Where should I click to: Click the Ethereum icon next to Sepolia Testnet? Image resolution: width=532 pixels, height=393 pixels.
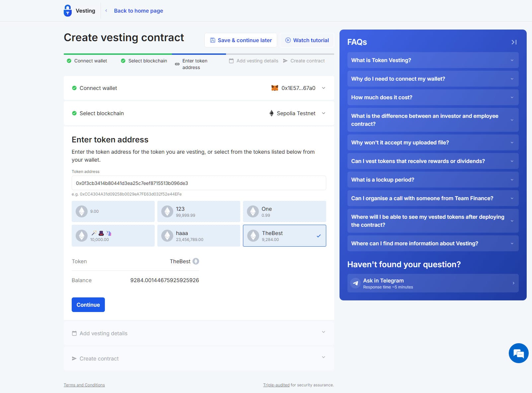pyautogui.click(x=271, y=113)
